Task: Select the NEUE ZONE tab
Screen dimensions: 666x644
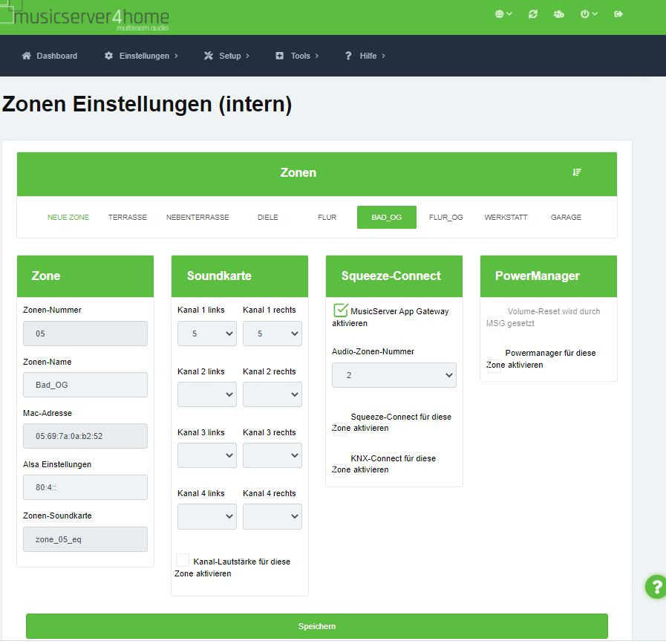Action: coord(68,217)
